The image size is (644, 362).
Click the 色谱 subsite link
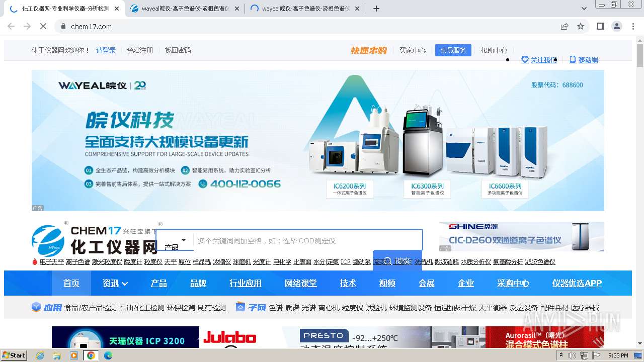point(276,308)
